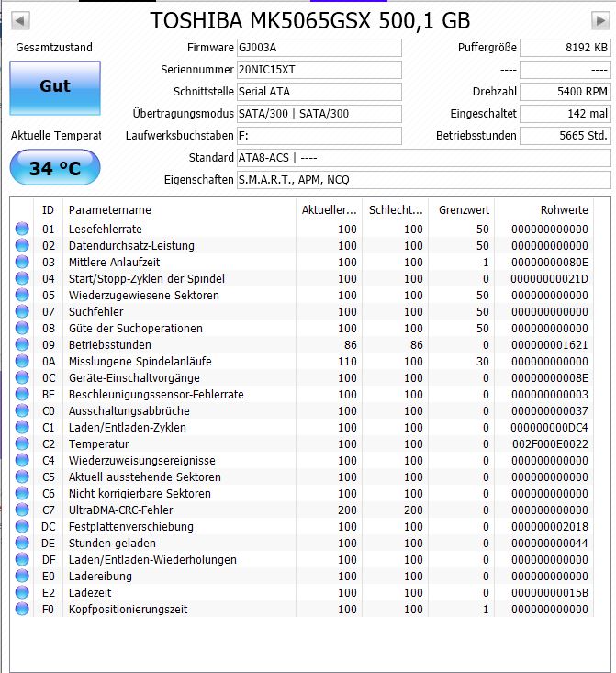Select status icon for Laden/Entladen-Wiederholungen
The image size is (616, 673).
22,559
